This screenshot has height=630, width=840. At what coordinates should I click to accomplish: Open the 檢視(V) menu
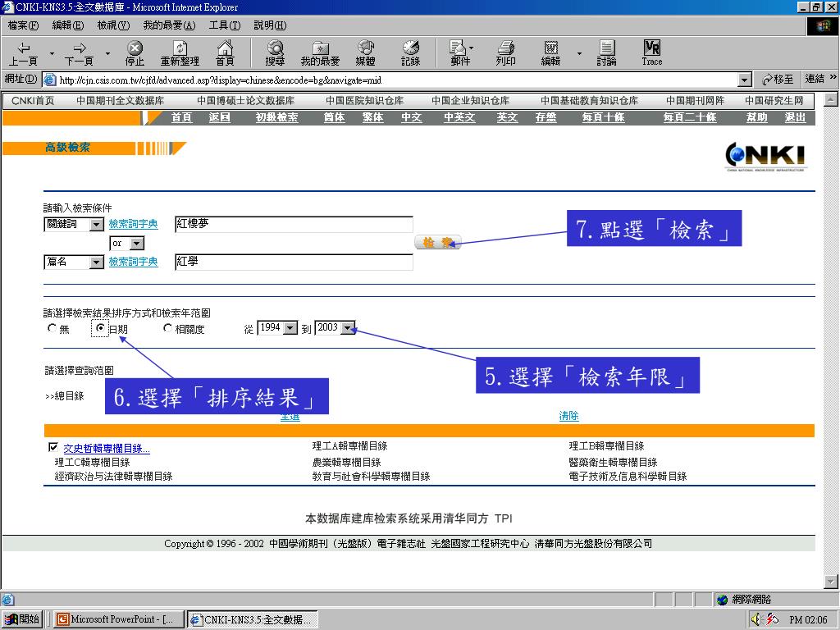[113, 25]
